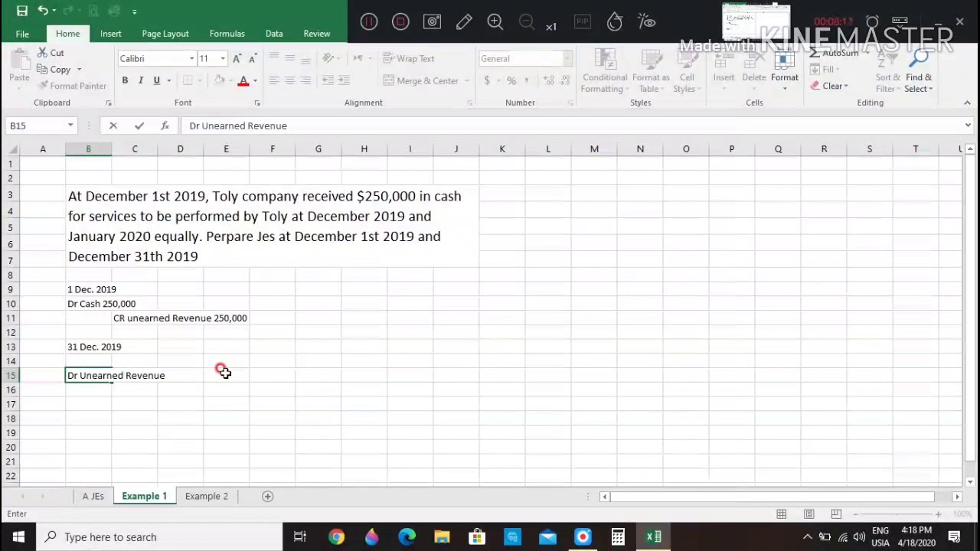
Task: Switch to the Review tab
Action: 317,34
